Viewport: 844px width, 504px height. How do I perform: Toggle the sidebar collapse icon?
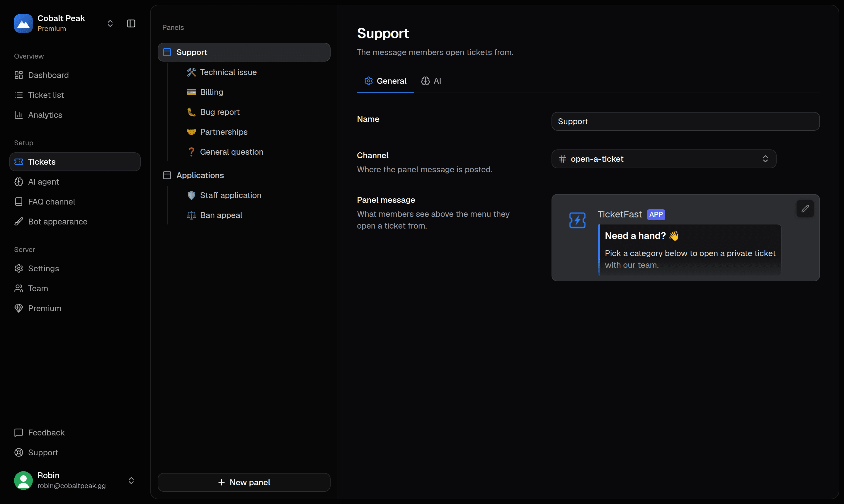[131, 23]
